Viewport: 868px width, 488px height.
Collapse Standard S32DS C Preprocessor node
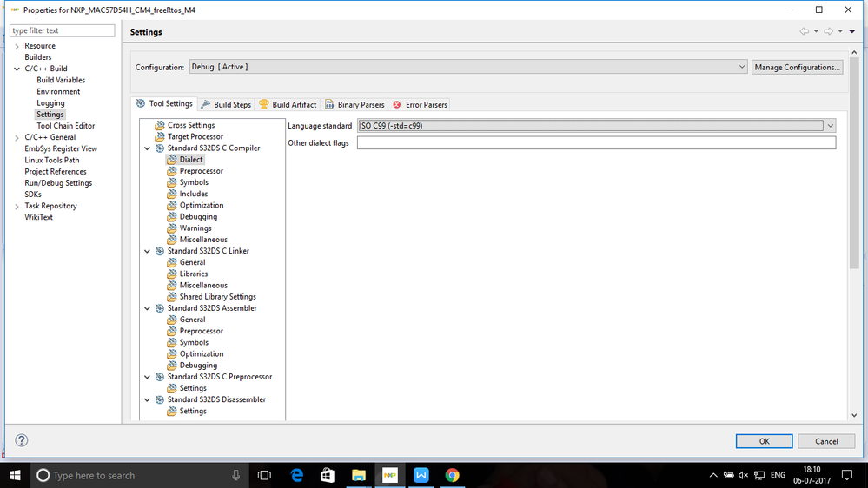point(147,377)
